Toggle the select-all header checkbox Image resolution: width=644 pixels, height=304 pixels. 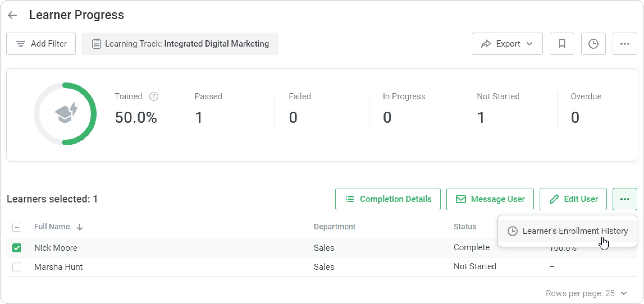click(17, 227)
